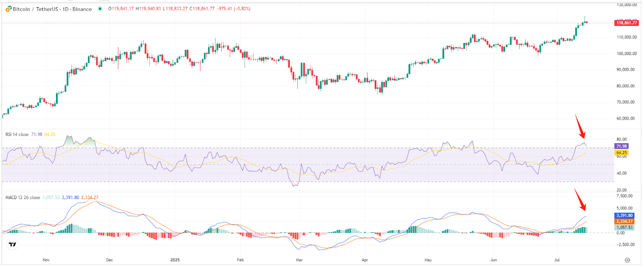
Task: Click the Nov label on time axis
Action: click(46, 260)
